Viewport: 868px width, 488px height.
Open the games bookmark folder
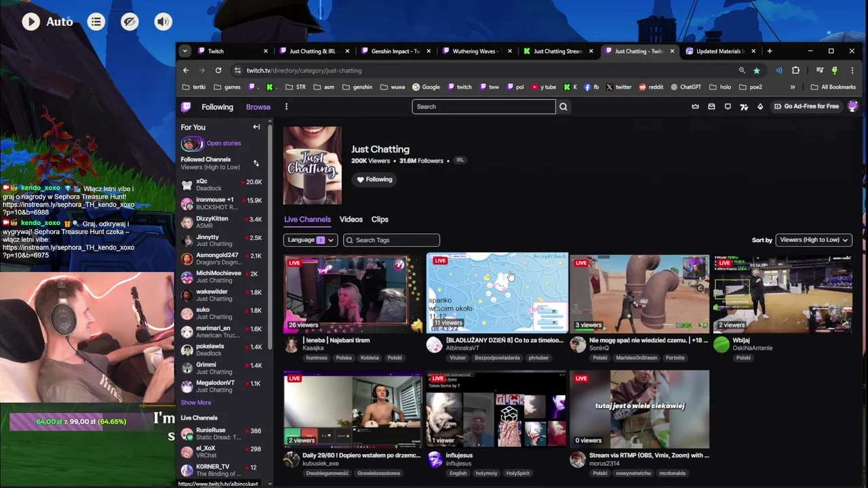click(227, 87)
